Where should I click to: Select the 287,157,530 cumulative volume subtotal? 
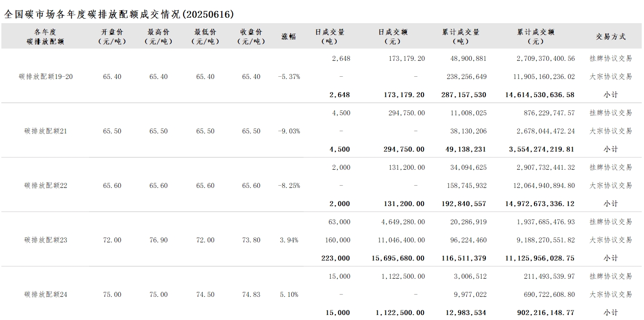[x=464, y=95]
